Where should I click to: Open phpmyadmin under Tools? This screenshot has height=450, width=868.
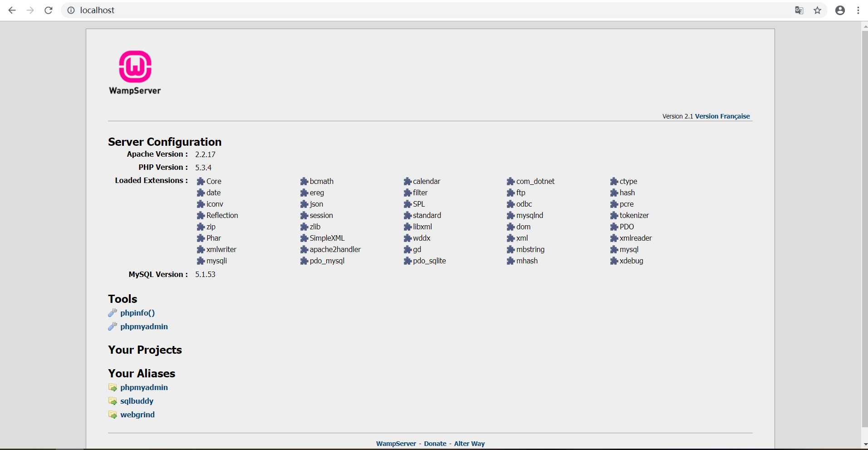[x=144, y=326]
